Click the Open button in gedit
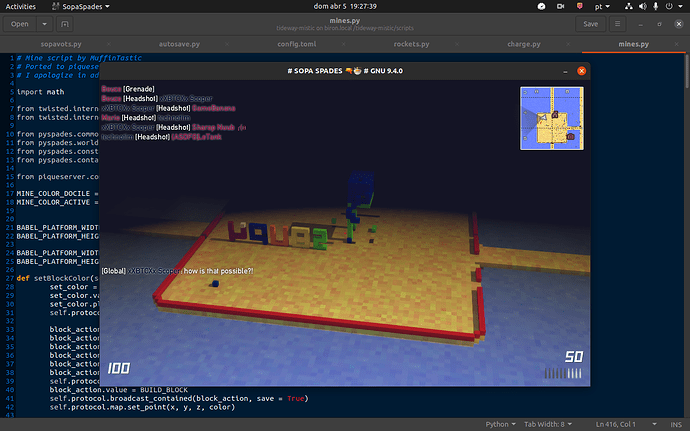Viewport: 690px width, 431px height. (21, 23)
